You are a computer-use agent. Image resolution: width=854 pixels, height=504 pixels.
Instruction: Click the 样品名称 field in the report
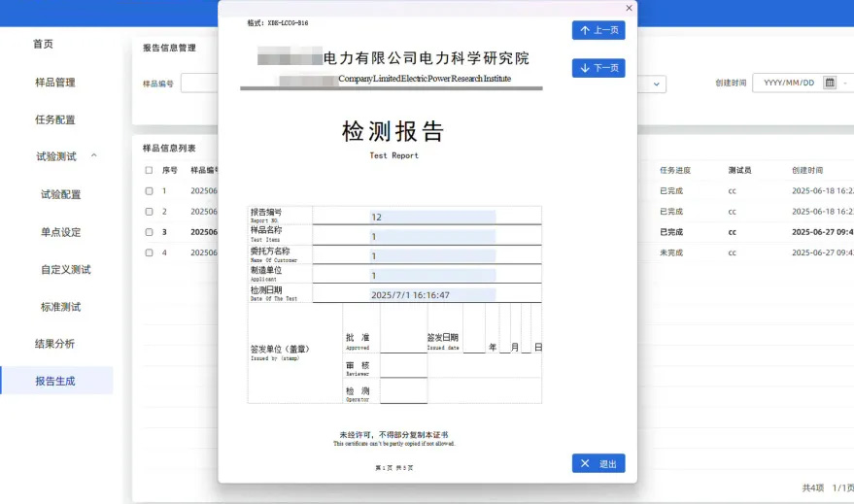[x=432, y=237]
